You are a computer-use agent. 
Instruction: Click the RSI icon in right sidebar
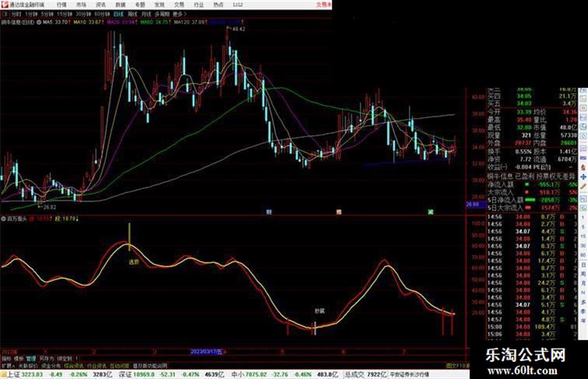583,157
